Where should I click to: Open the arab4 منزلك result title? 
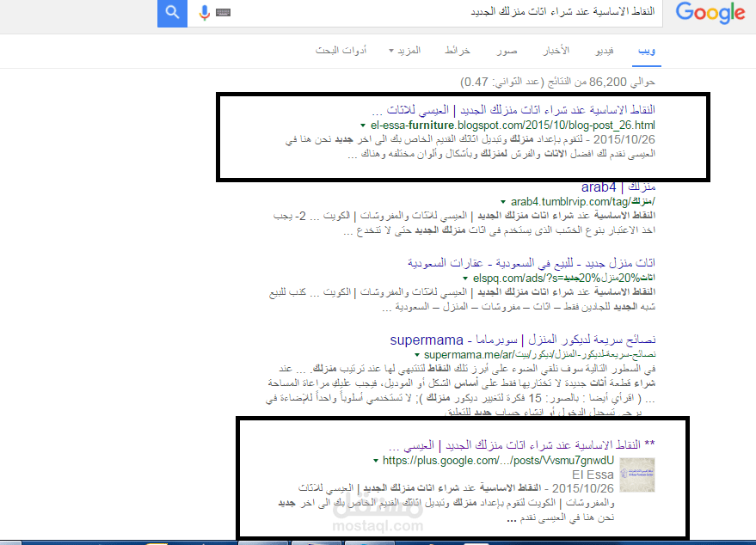[x=618, y=187]
